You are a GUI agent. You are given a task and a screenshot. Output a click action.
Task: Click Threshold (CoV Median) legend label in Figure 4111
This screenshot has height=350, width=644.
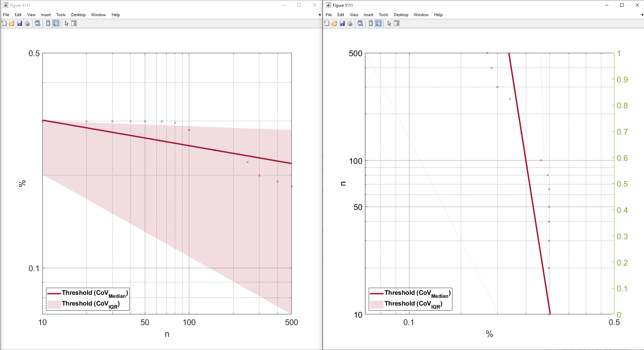point(94,293)
